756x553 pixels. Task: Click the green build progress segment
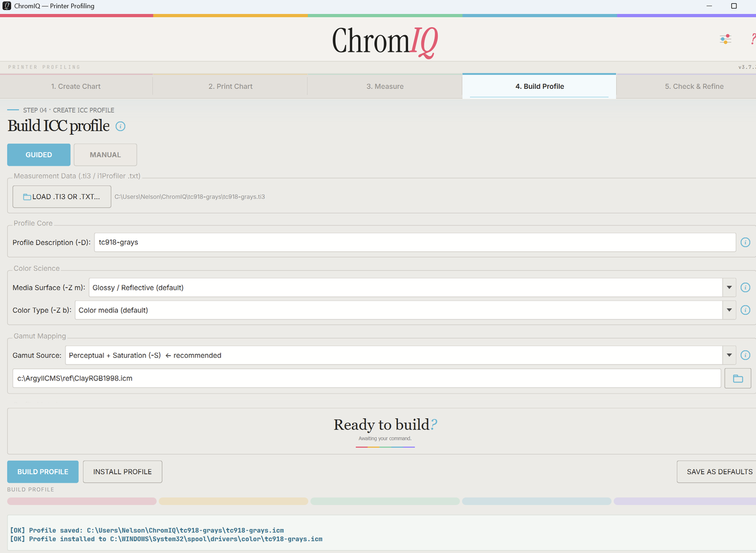385,501
